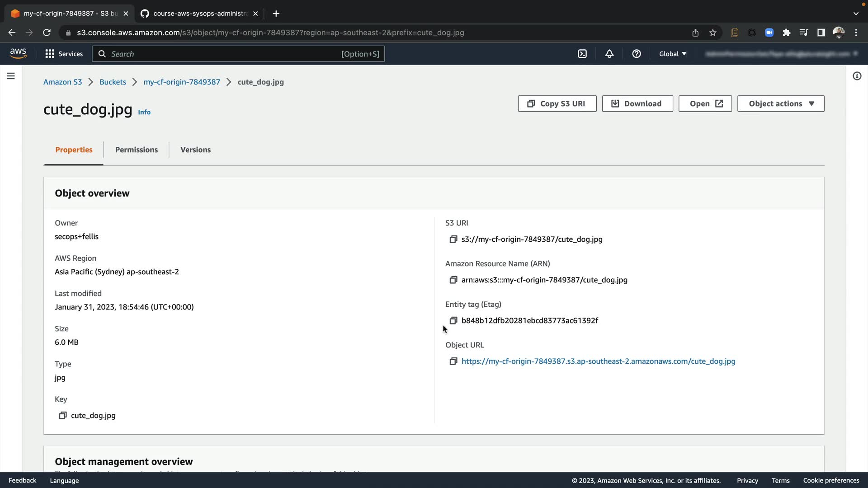Viewport: 868px width, 488px height.
Task: Copy the S3 URI value icon
Action: click(x=453, y=239)
